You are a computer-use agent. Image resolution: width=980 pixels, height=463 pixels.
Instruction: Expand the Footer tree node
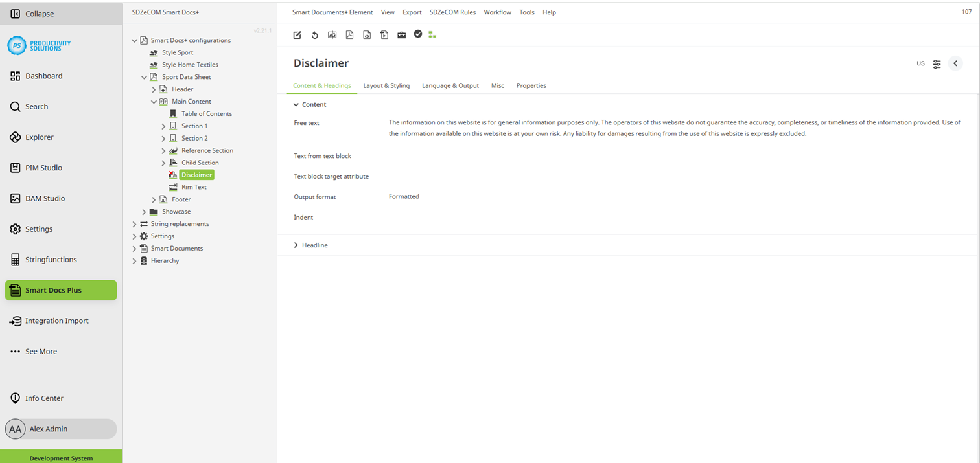[154, 200]
